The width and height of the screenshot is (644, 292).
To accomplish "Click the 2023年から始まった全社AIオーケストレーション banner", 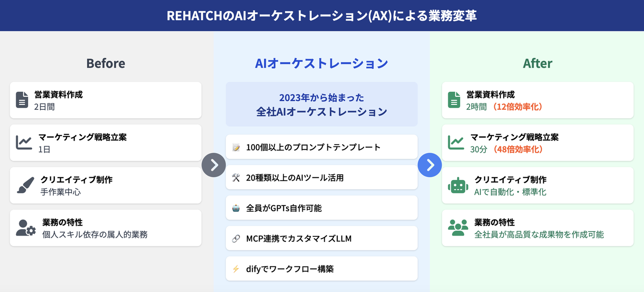I will pos(322,104).
